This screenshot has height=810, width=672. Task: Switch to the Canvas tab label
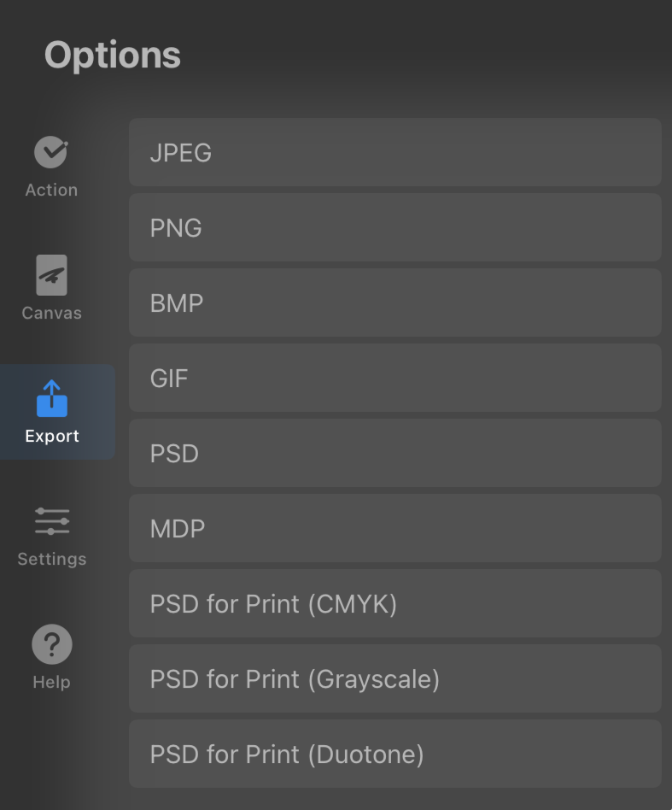coord(51,313)
